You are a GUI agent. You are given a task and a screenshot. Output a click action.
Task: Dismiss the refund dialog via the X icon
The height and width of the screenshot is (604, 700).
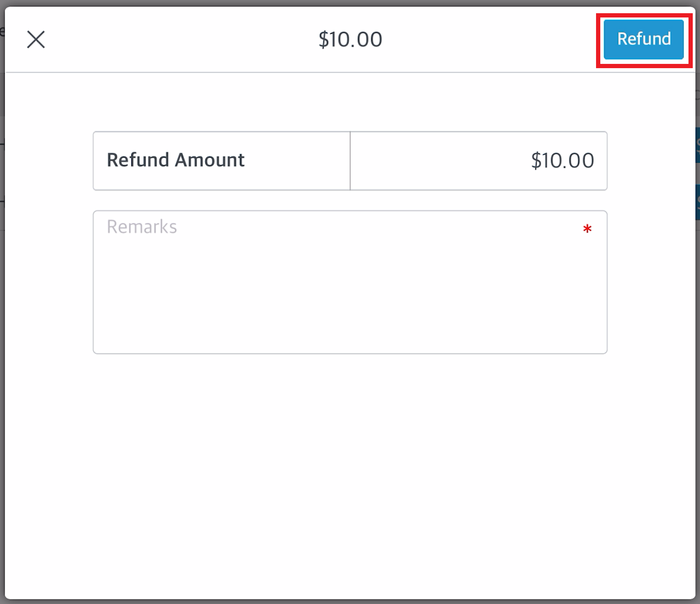tap(36, 40)
